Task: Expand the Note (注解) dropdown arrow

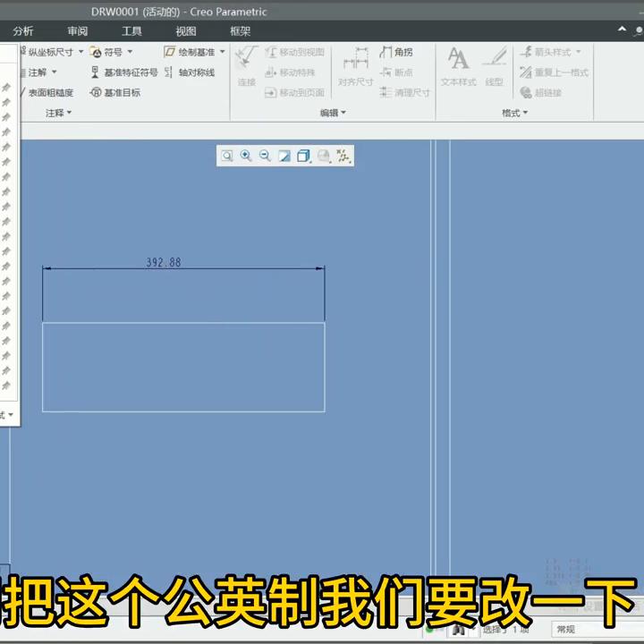Action: [x=55, y=72]
